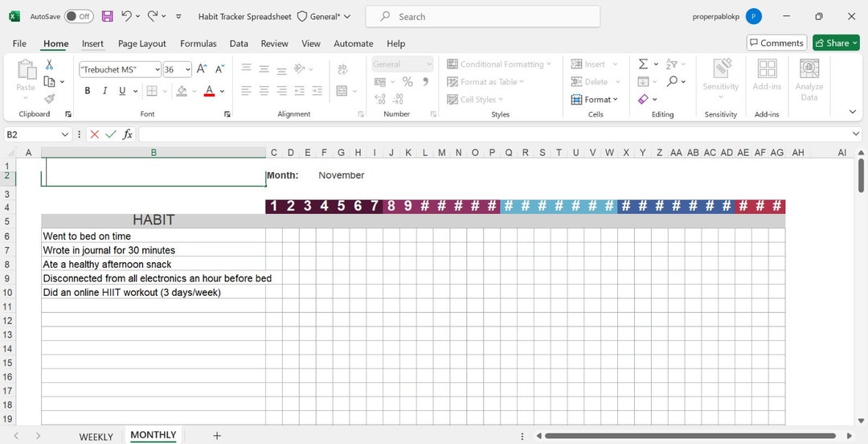
Task: Open the font name dropdown
Action: (158, 70)
